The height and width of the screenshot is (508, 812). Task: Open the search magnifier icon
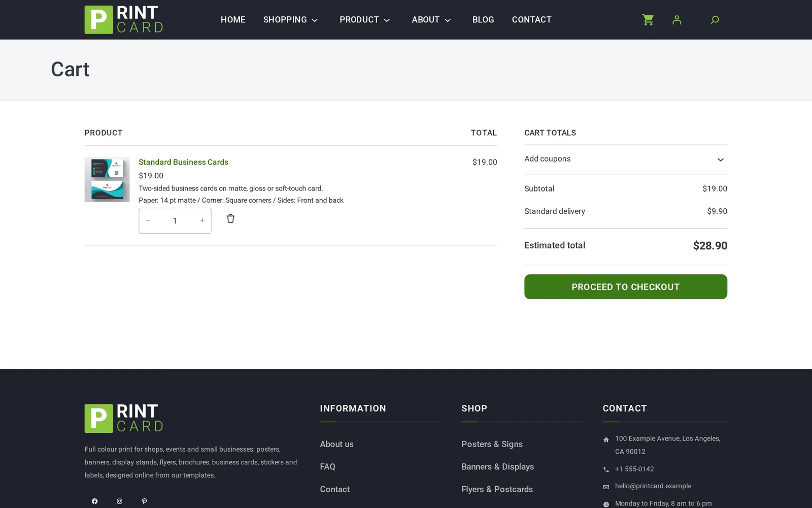point(715,20)
